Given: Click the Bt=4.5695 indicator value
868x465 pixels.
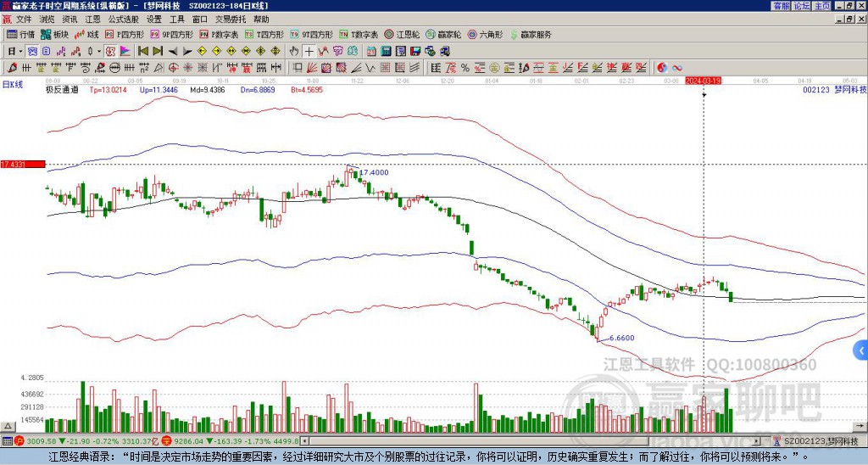Looking at the screenshot, I should point(307,89).
